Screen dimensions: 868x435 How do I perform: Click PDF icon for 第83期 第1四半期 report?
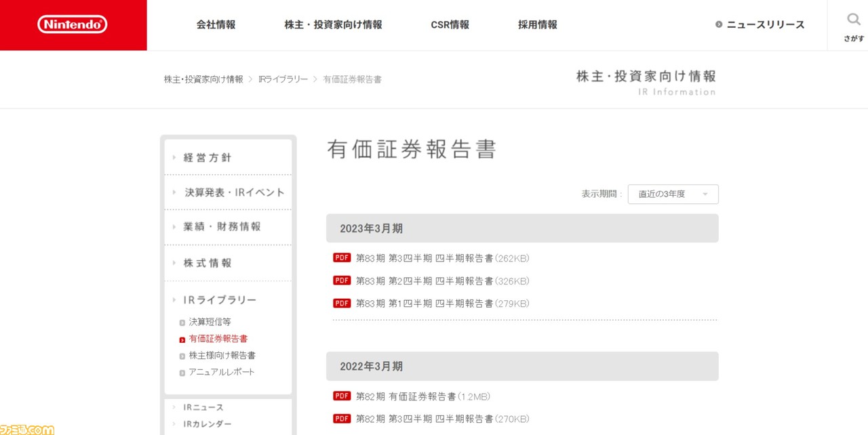click(x=342, y=303)
